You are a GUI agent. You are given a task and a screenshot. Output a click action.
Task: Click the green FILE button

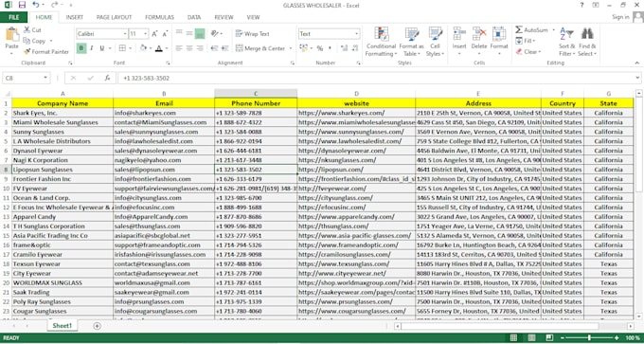[x=14, y=17]
